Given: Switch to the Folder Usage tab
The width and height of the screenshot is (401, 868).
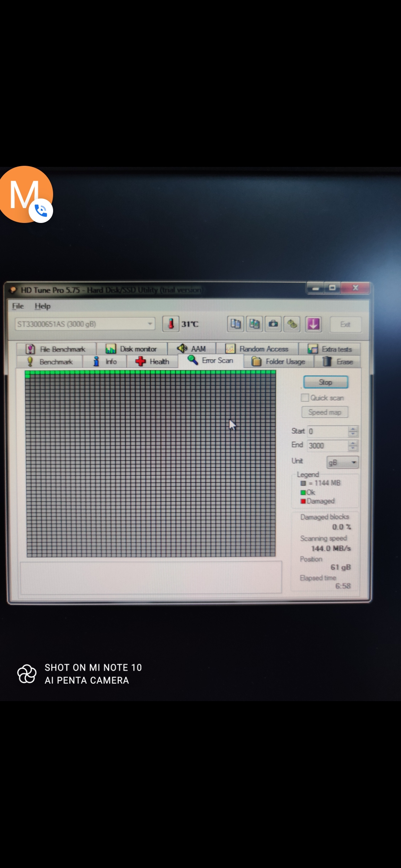Looking at the screenshot, I should point(278,362).
